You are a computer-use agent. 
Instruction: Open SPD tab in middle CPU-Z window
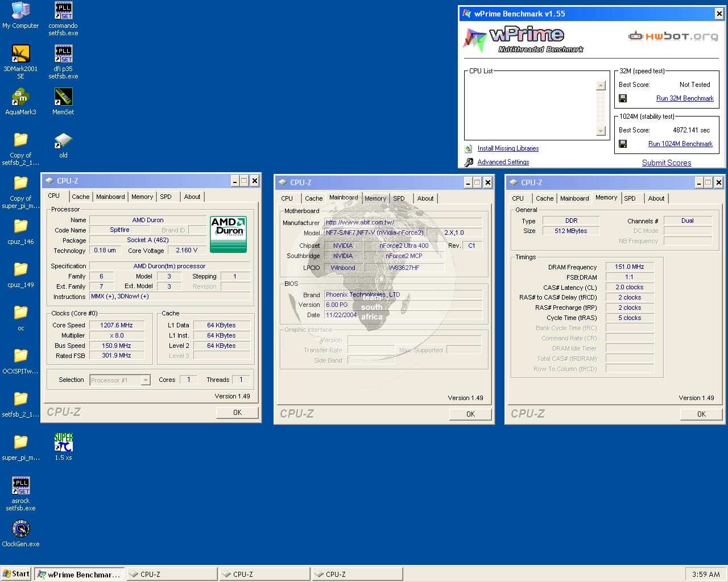tap(399, 198)
